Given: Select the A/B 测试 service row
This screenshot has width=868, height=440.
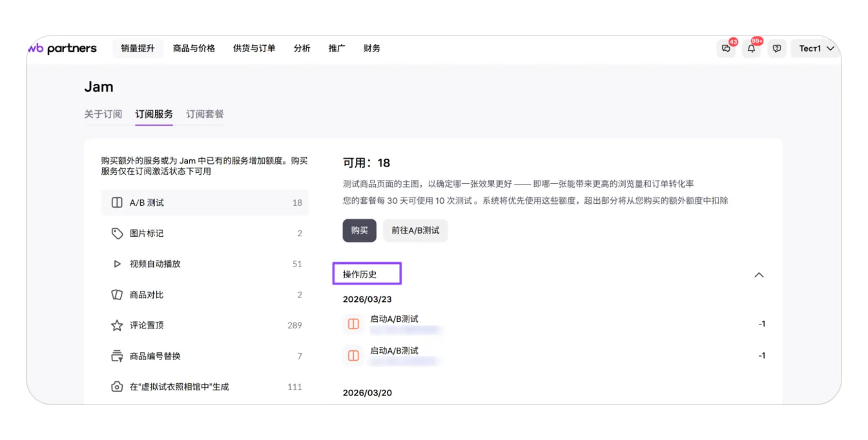Looking at the screenshot, I should coord(205,203).
